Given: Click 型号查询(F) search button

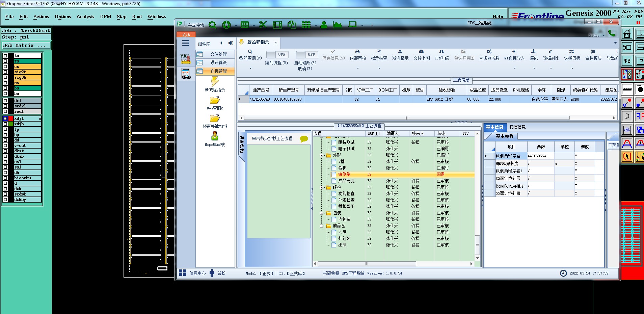Looking at the screenshot, I should point(250,55).
